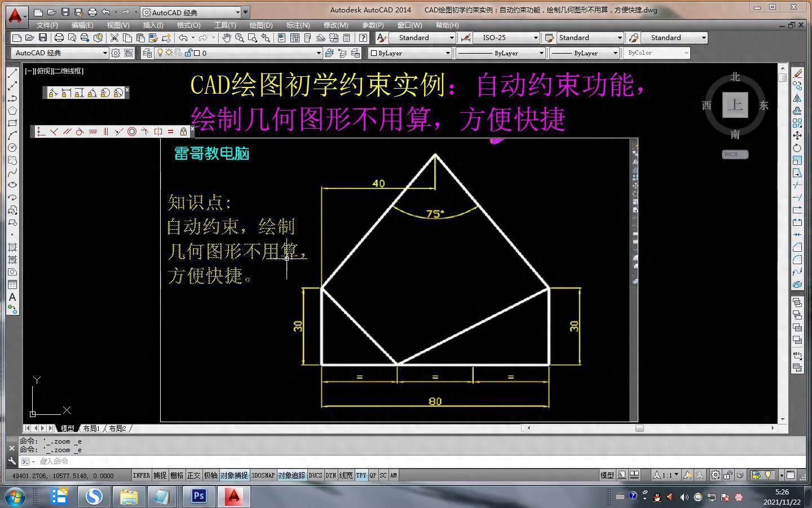Click the Equal constraint icon
The image size is (812, 508).
tap(170, 132)
